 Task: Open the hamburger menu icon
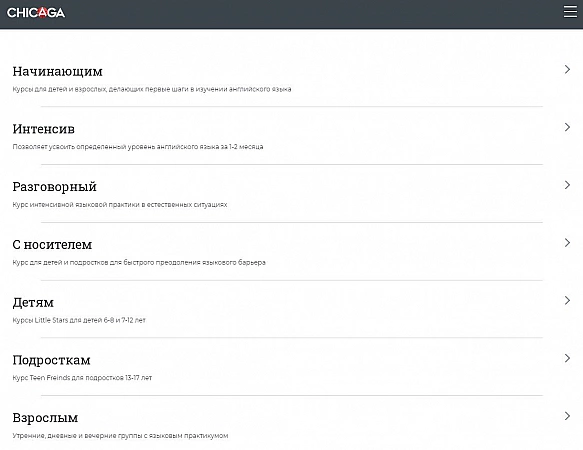pyautogui.click(x=570, y=12)
